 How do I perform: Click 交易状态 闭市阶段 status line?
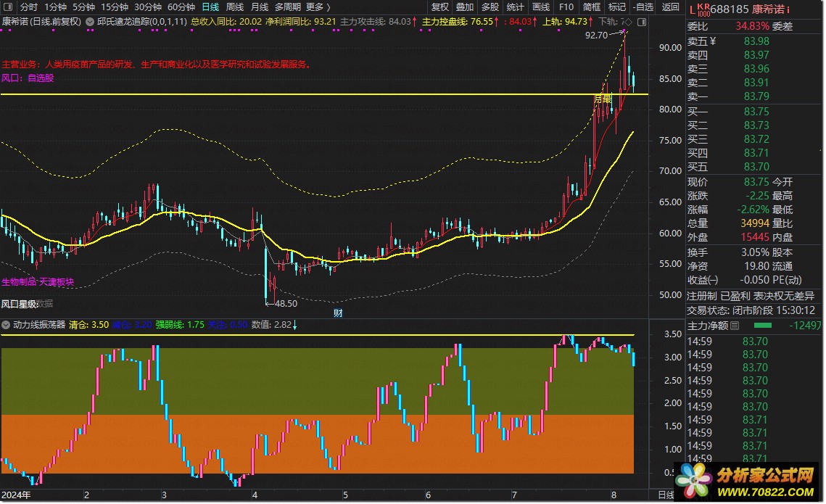tap(751, 310)
